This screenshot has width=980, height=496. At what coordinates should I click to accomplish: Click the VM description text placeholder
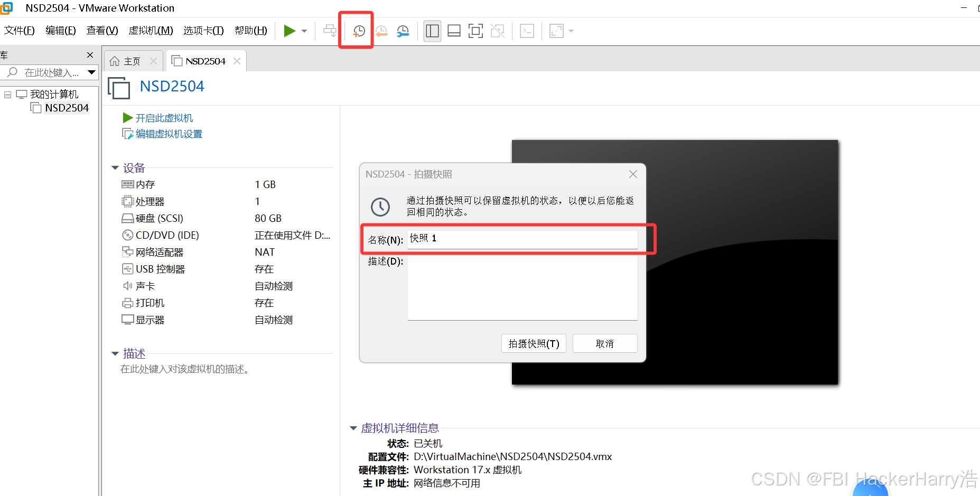185,369
